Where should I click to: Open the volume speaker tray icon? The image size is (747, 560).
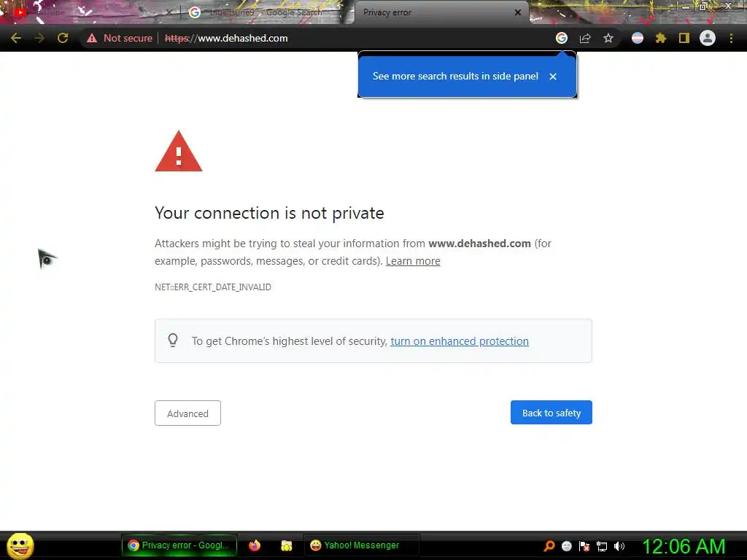point(619,546)
